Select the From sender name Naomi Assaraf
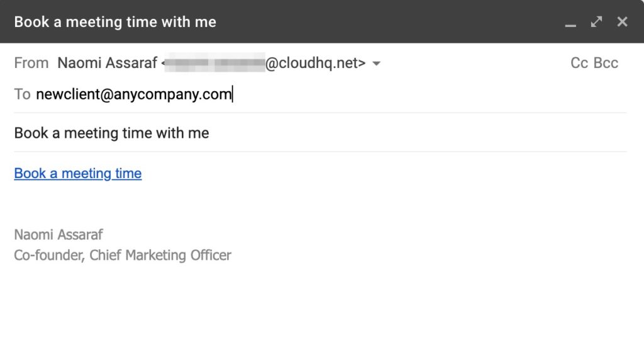The width and height of the screenshot is (644, 341). (x=107, y=63)
